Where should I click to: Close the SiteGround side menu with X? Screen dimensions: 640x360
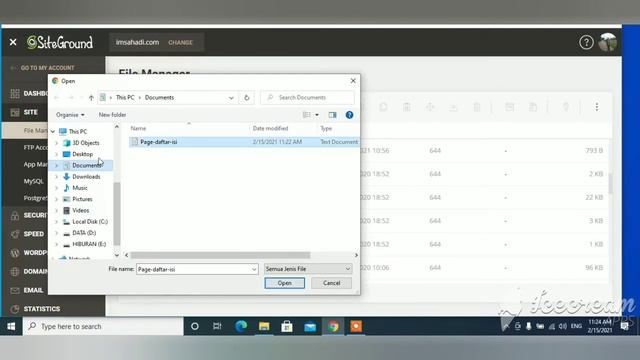[x=13, y=42]
